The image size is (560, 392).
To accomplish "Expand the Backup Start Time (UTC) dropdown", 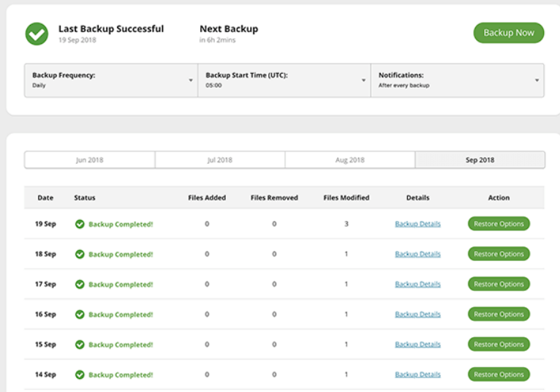I will [284, 80].
